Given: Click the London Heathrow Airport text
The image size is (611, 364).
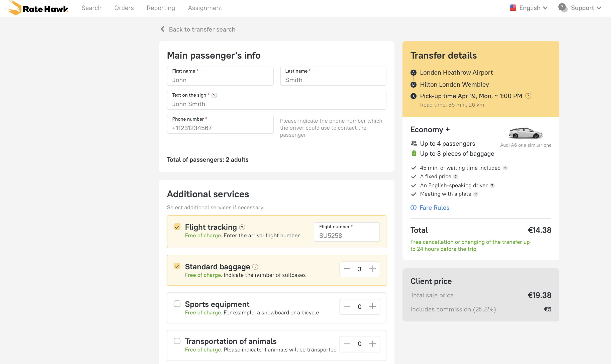Looking at the screenshot, I should pyautogui.click(x=456, y=73).
